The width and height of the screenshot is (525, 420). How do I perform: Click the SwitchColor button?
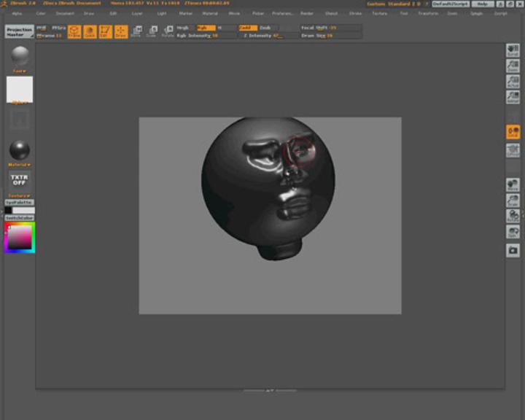pyautogui.click(x=20, y=218)
